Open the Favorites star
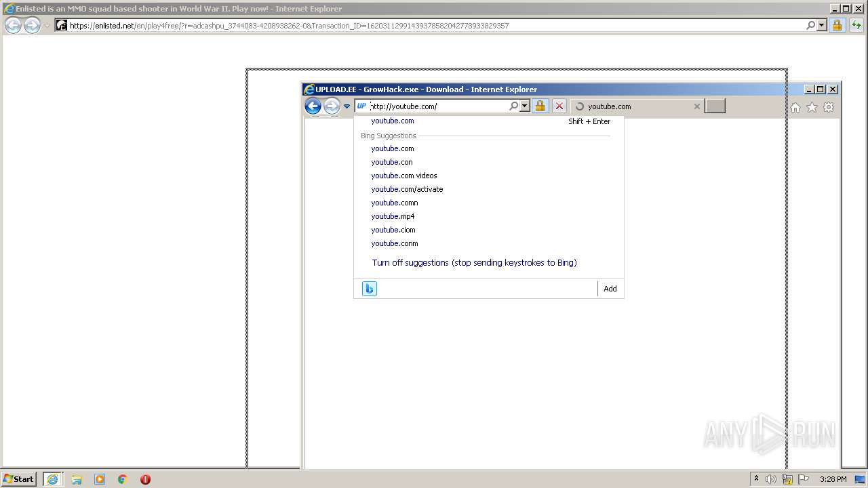The width and height of the screenshot is (868, 488). [812, 107]
